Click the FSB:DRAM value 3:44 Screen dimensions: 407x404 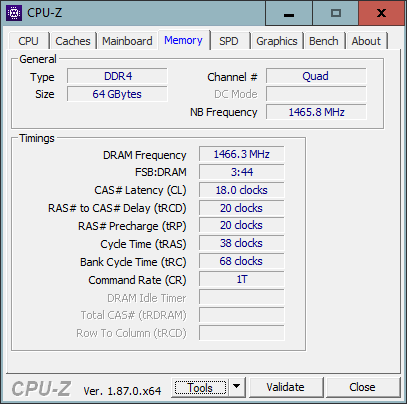tap(242, 172)
